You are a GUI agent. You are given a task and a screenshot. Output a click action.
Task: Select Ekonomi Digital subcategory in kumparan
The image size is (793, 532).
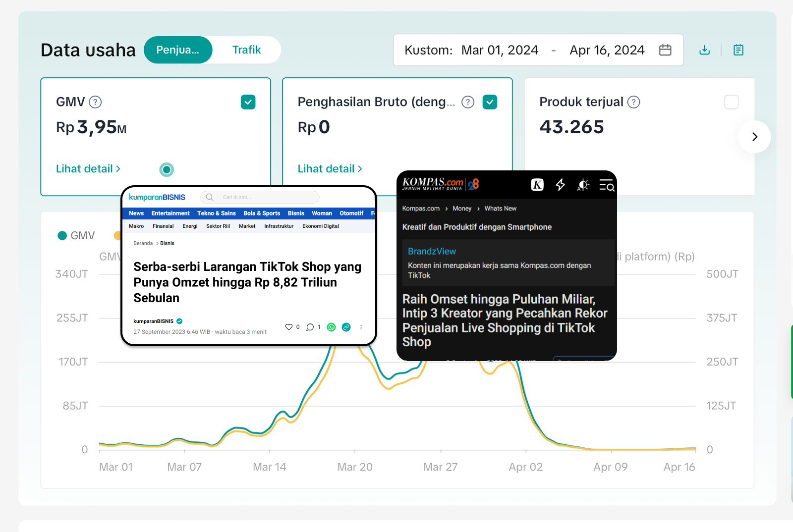321,226
